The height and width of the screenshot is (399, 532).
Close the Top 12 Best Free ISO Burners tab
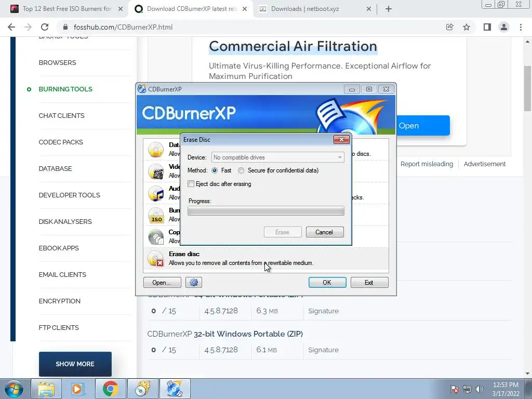121,9
